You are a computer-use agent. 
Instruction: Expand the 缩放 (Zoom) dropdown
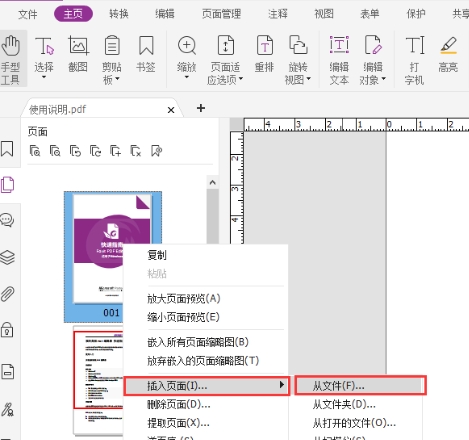click(x=187, y=77)
